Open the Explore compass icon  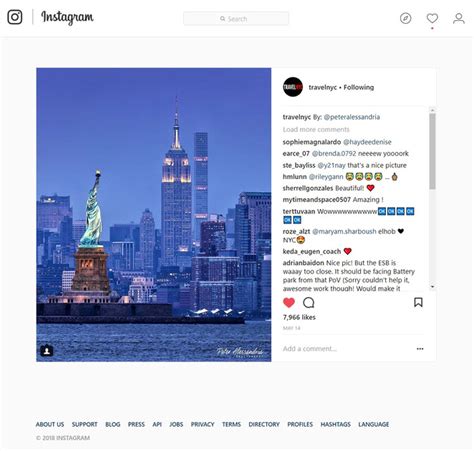click(x=405, y=18)
